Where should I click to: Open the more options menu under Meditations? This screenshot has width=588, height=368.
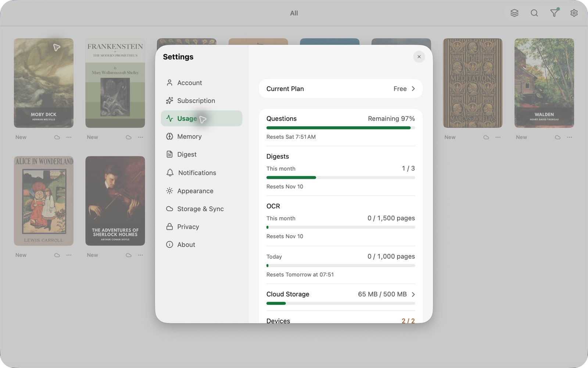(x=498, y=137)
